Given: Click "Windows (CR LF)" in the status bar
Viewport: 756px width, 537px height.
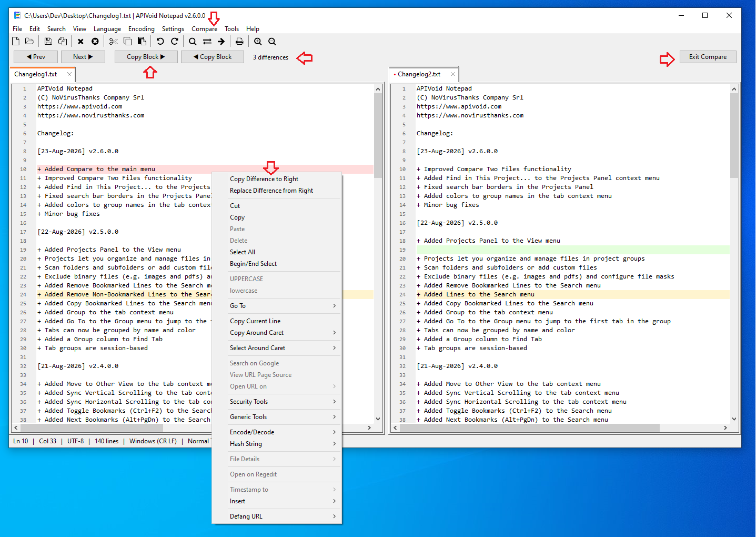Looking at the screenshot, I should [153, 441].
